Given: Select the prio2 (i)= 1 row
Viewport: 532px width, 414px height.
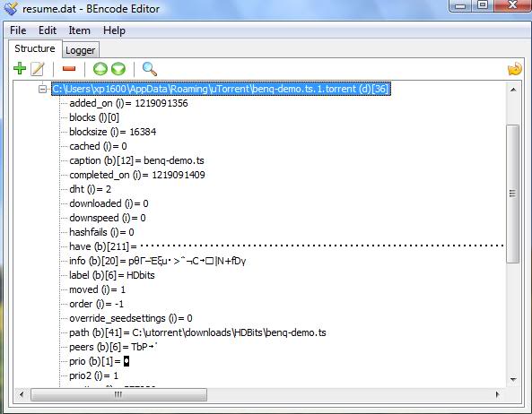Looking at the screenshot, I should click(x=94, y=375).
